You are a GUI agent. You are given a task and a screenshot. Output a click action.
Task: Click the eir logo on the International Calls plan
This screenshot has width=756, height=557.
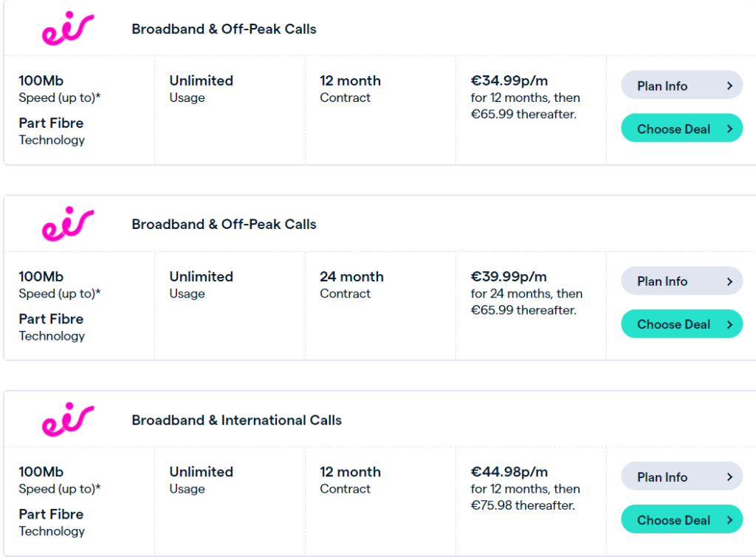[x=68, y=420]
